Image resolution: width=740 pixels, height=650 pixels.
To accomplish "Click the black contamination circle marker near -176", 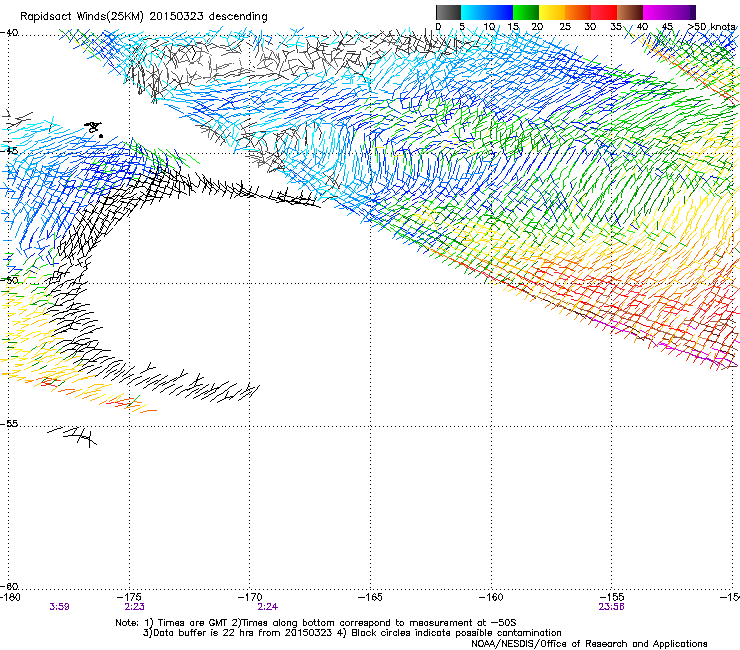I will (x=101, y=136).
